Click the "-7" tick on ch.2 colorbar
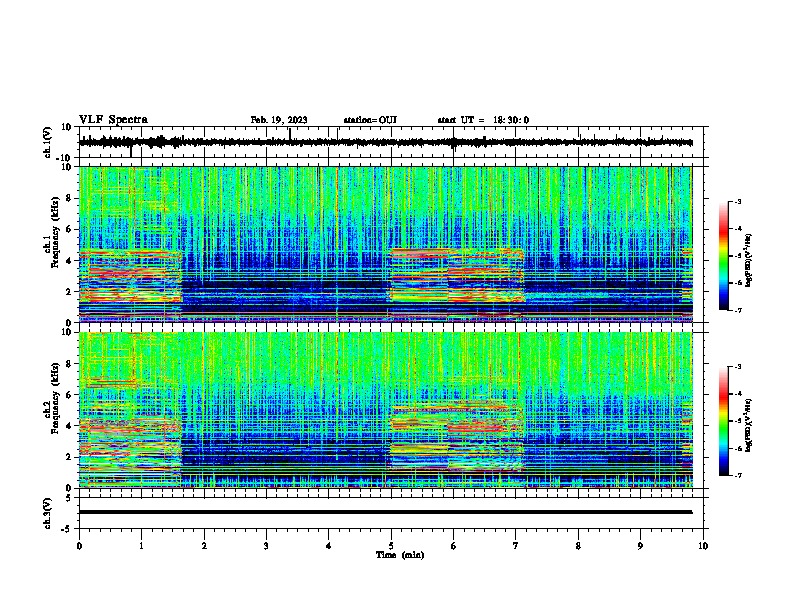Viewport: 792px width, 612px height. click(737, 476)
